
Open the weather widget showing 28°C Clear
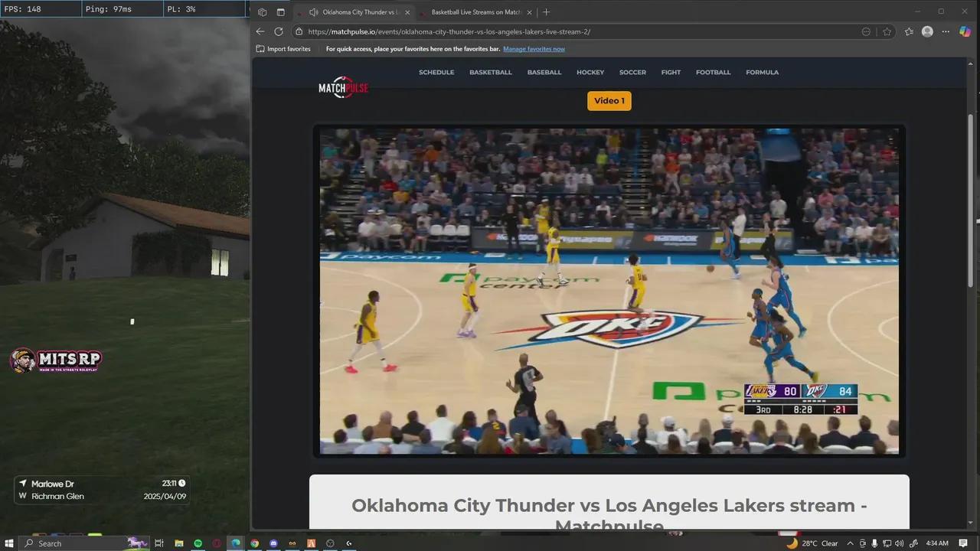[x=812, y=543]
